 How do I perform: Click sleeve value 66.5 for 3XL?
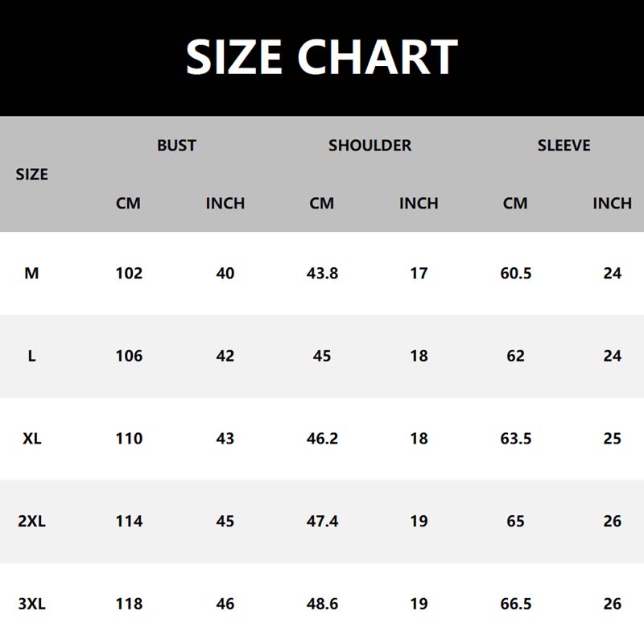(515, 604)
